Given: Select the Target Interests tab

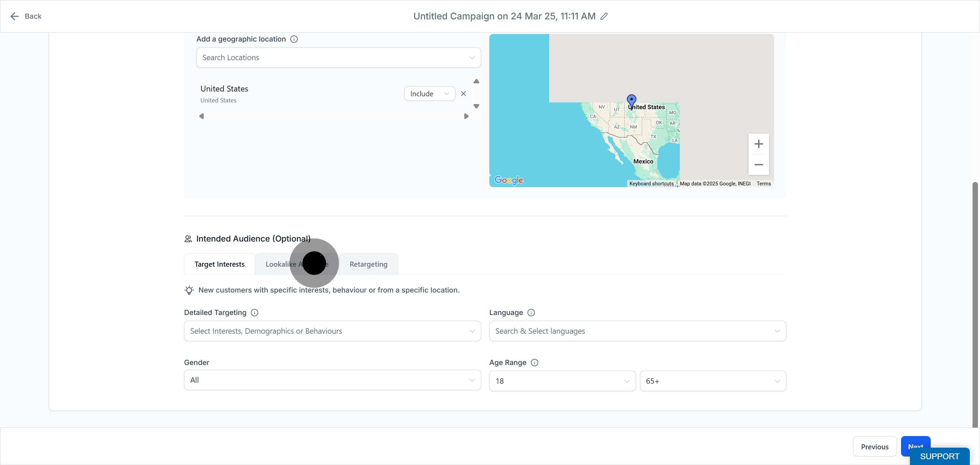Looking at the screenshot, I should 219,264.
